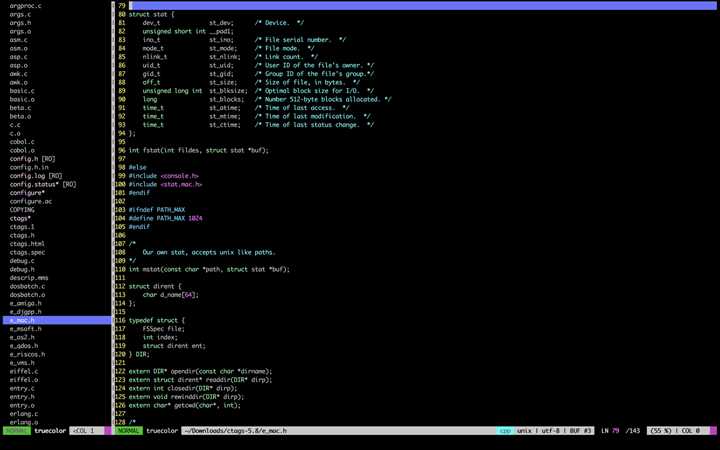Open asm.c from the file list

(x=18, y=40)
